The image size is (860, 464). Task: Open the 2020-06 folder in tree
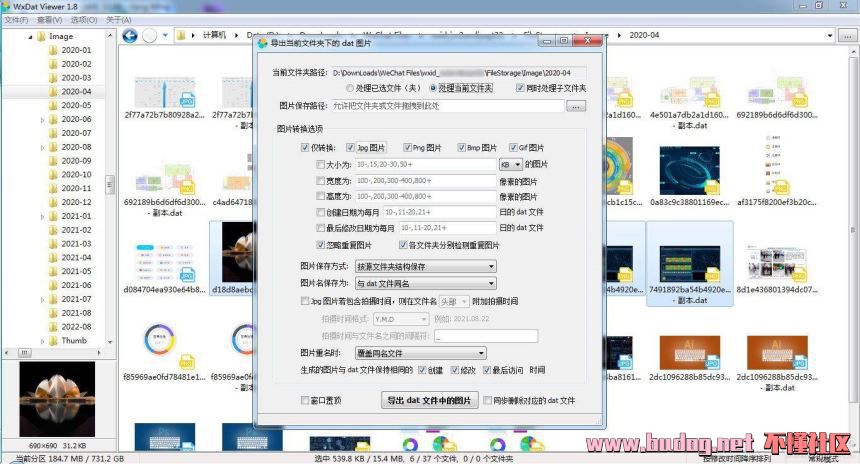tap(75, 119)
